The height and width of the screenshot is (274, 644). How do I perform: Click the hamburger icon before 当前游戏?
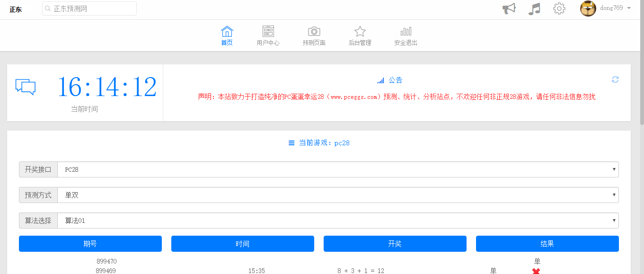pos(291,142)
